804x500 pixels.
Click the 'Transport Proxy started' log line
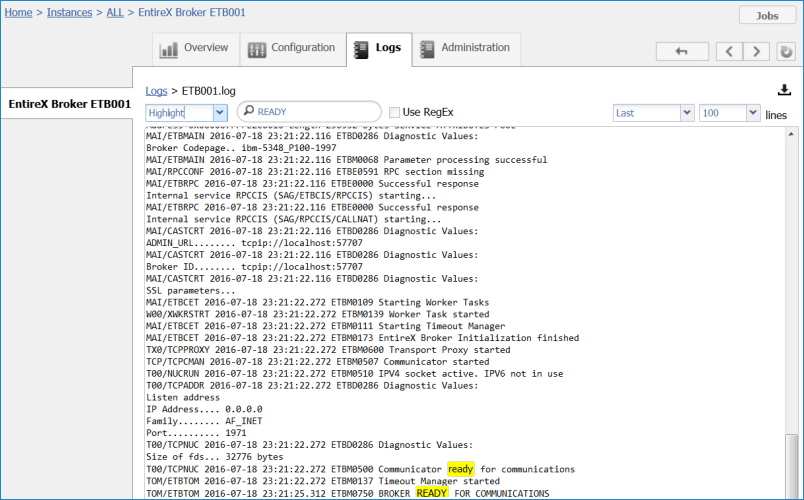(328, 350)
